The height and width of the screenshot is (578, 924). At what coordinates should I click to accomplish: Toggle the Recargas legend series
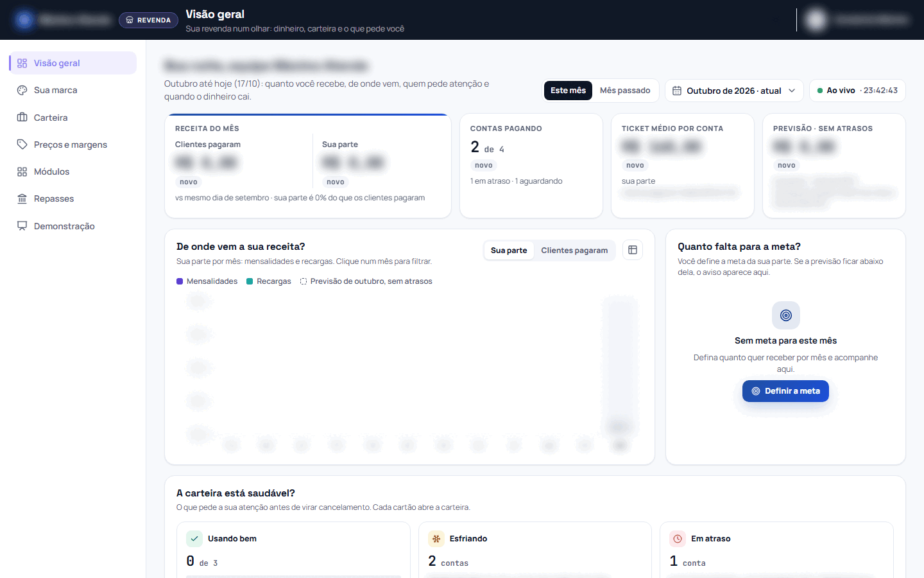coord(269,281)
